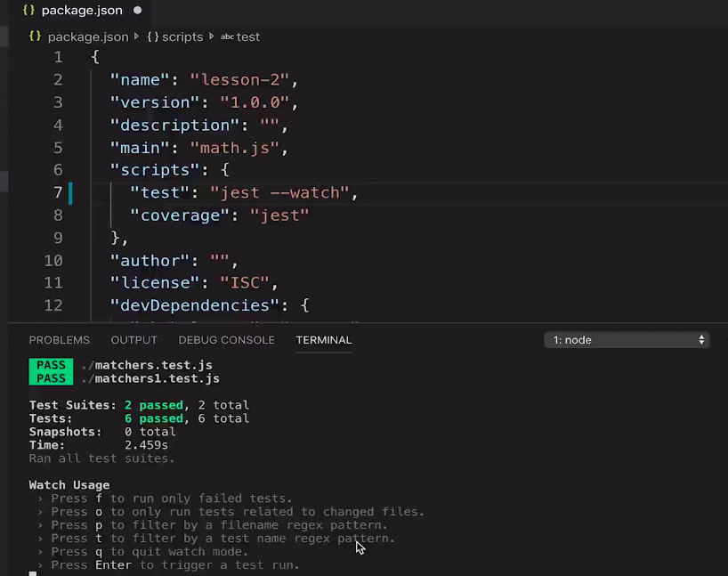Click the scripts breadcrumb segment
The height and width of the screenshot is (576, 728).
(x=182, y=37)
